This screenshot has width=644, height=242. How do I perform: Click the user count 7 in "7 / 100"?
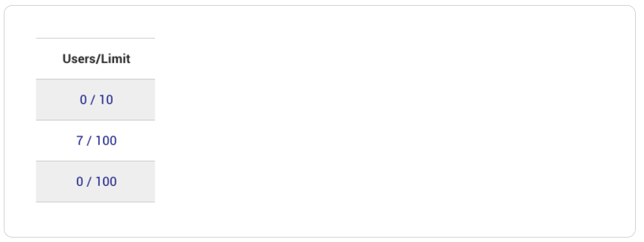(80, 141)
